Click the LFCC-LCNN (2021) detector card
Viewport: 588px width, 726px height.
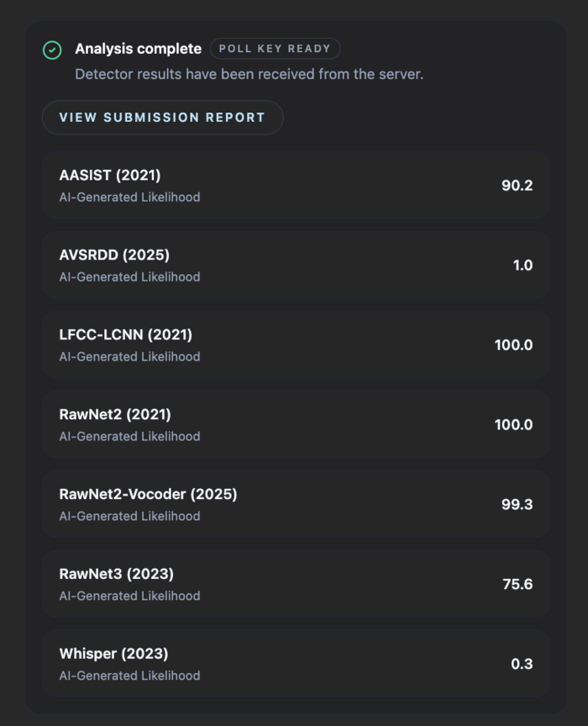(x=294, y=345)
